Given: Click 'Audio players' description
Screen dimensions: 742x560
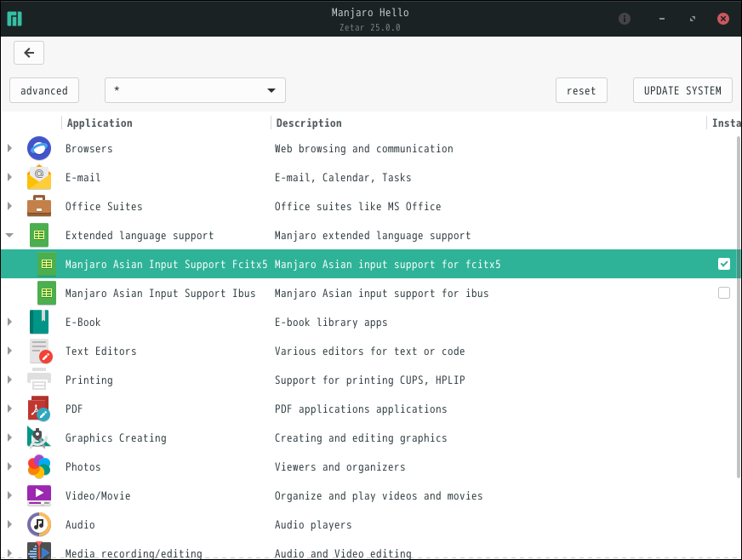Looking at the screenshot, I should tap(313, 524).
